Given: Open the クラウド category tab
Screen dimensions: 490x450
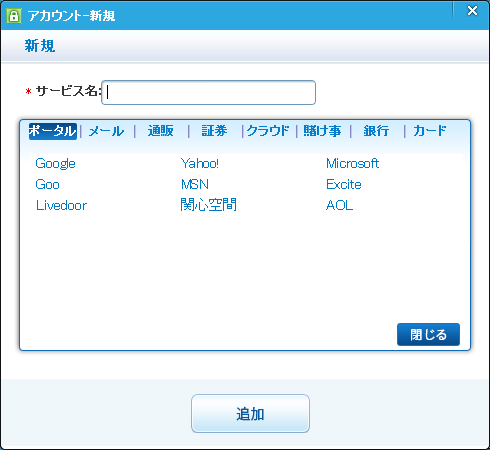Looking at the screenshot, I should point(268,131).
